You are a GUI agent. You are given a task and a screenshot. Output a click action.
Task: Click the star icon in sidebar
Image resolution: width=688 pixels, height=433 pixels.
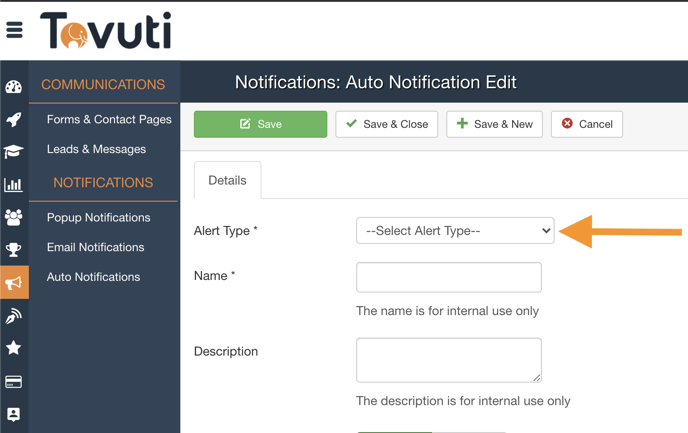pyautogui.click(x=14, y=348)
